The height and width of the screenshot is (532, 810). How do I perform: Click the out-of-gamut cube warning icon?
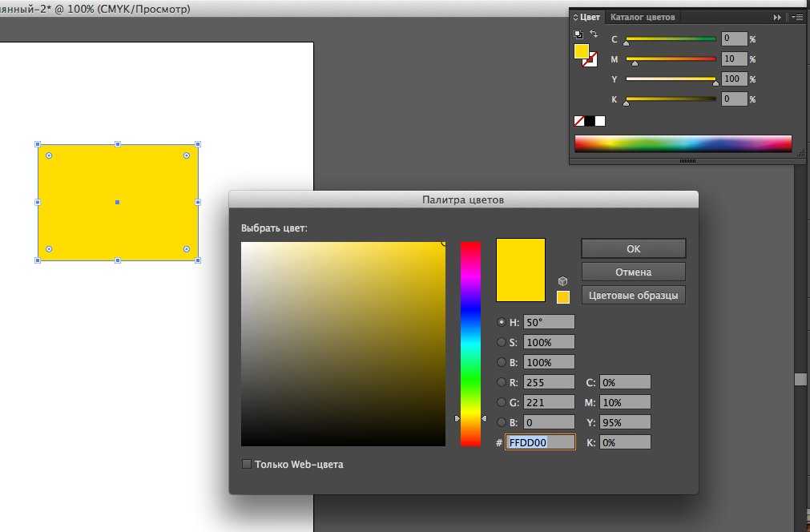pyautogui.click(x=562, y=281)
